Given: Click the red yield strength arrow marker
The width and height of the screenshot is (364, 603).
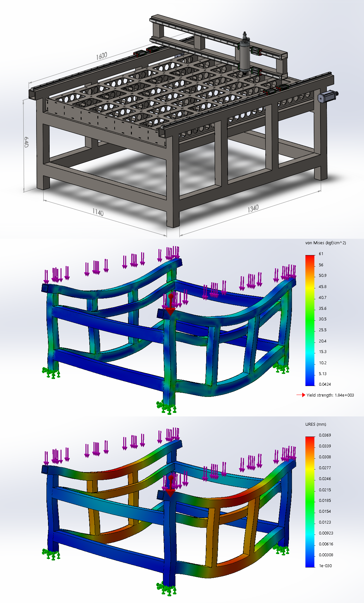Looking at the screenshot, I should (x=301, y=395).
